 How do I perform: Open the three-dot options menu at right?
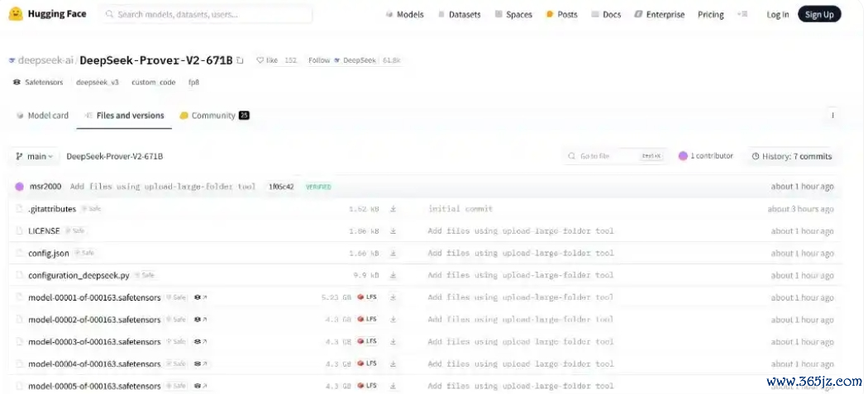[x=832, y=116]
